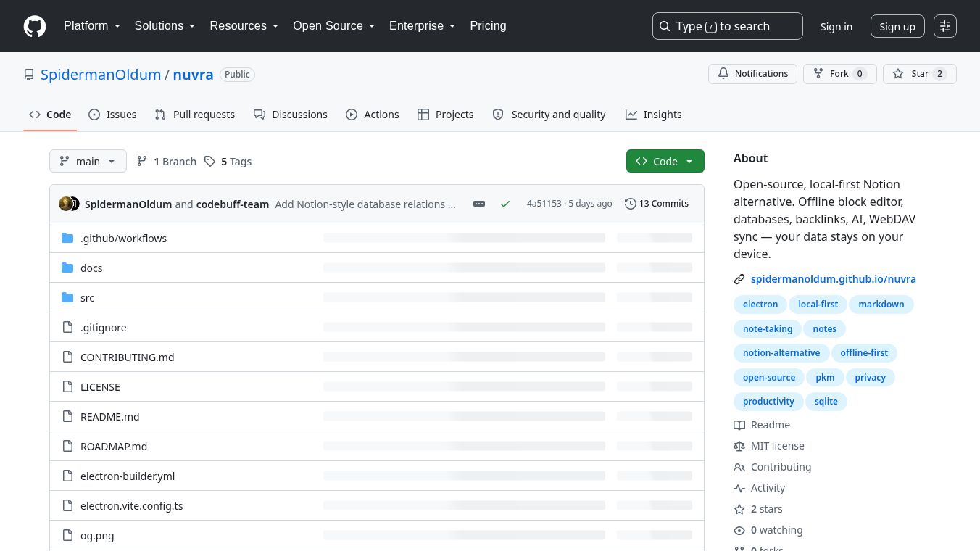Select the LICENSE file icon
Image resolution: width=980 pixels, height=551 pixels.
click(x=67, y=386)
